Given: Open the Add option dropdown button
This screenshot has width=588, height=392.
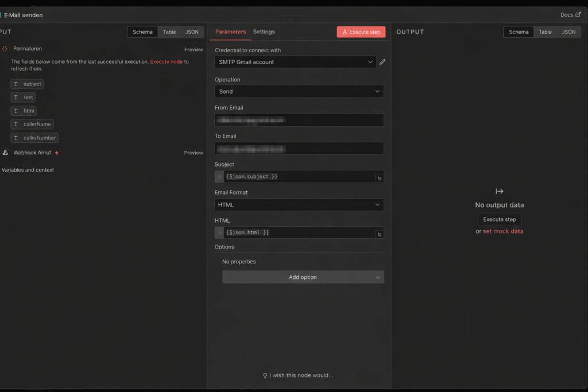Looking at the screenshot, I should (303, 277).
